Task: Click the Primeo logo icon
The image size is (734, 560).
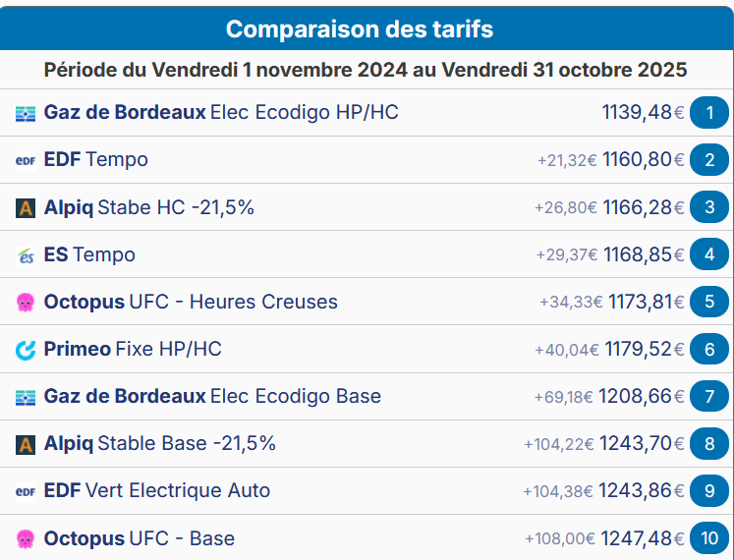Action: coord(26,350)
